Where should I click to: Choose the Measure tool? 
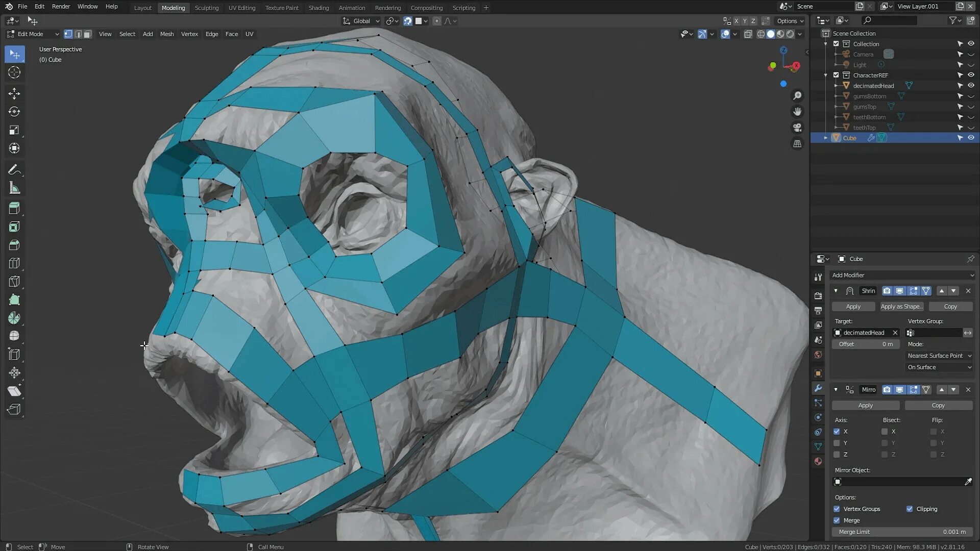click(14, 188)
